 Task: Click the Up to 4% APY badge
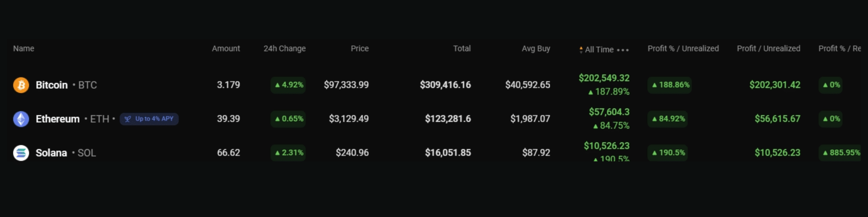coord(149,119)
